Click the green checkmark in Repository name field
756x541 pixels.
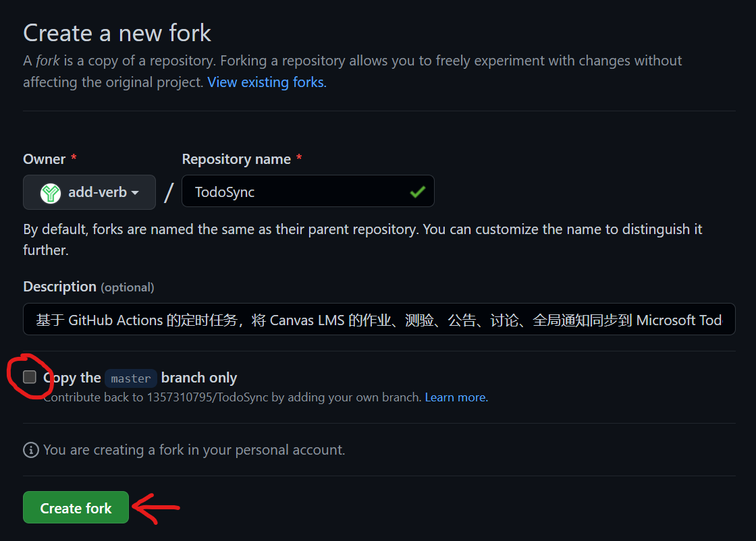[x=417, y=193]
